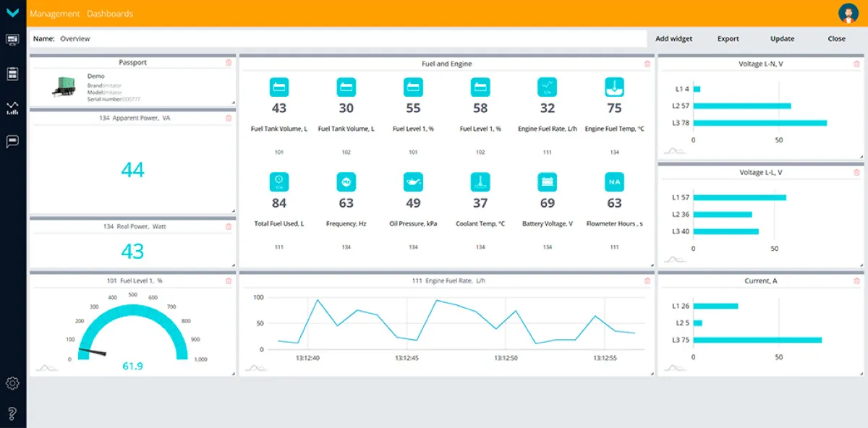Click the Update button

782,39
